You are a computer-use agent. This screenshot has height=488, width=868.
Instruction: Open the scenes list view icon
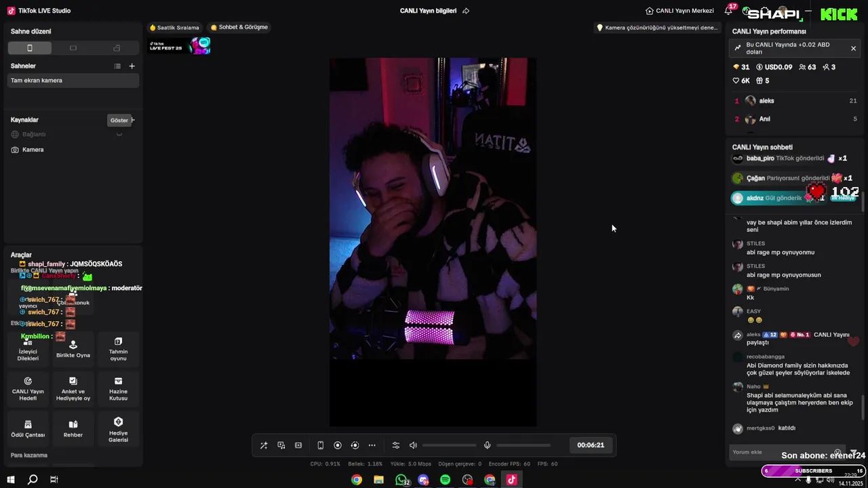[x=117, y=66]
